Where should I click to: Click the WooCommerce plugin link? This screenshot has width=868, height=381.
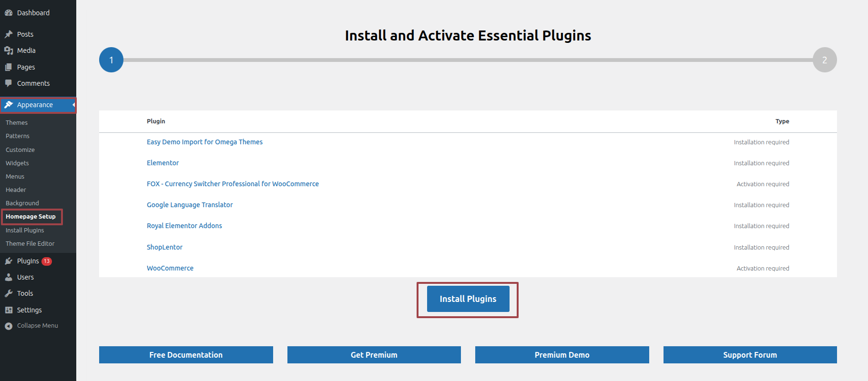pyautogui.click(x=170, y=268)
